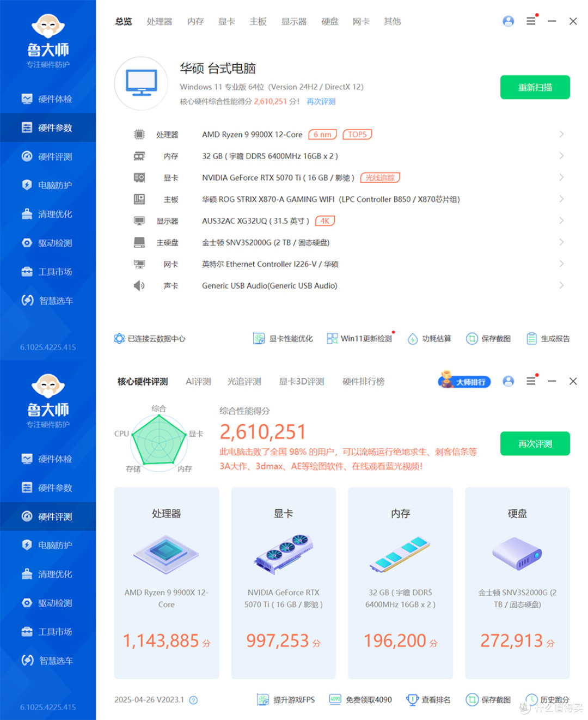Screen dimensions: 588x720
Task: Click the 已连接云数据中心 cloud status
Action: pos(150,339)
